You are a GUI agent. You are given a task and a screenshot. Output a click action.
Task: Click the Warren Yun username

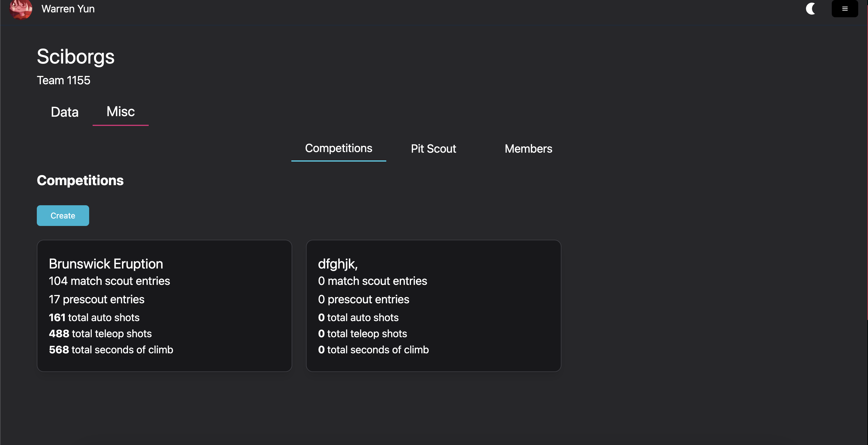[x=68, y=9]
